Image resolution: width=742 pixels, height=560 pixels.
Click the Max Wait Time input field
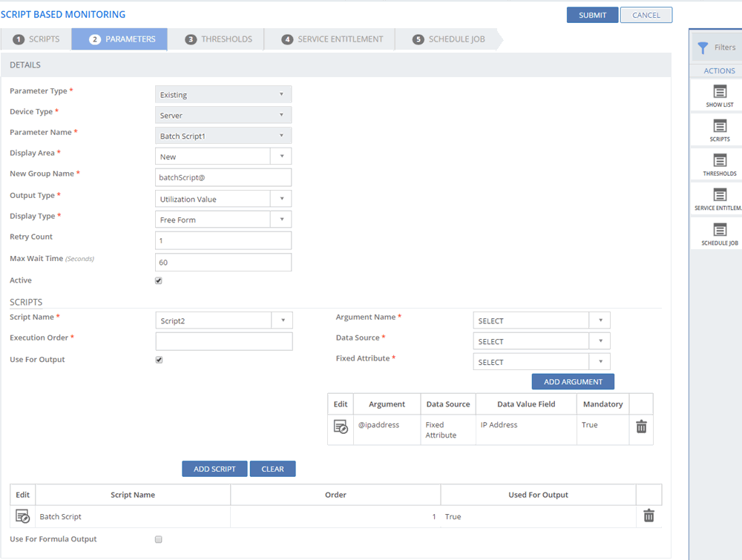(223, 262)
